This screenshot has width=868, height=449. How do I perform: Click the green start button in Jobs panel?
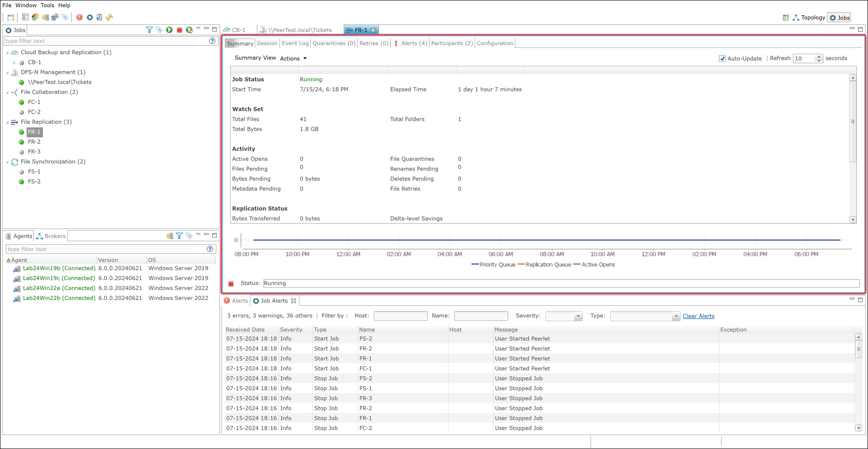pyautogui.click(x=169, y=30)
